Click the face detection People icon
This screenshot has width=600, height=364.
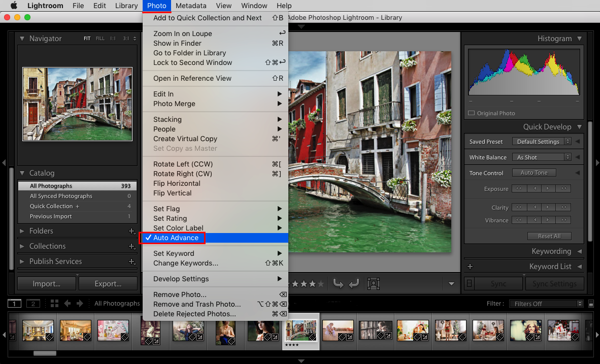(x=374, y=284)
